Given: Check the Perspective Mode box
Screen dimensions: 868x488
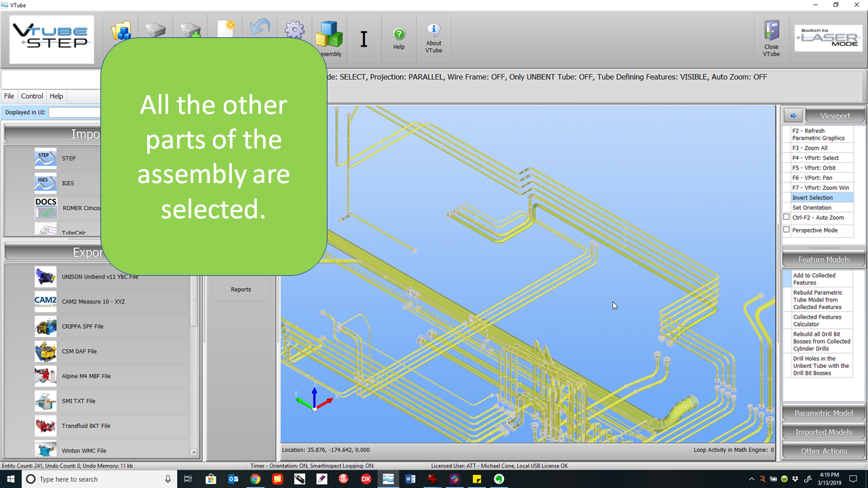Looking at the screenshot, I should pyautogui.click(x=787, y=230).
